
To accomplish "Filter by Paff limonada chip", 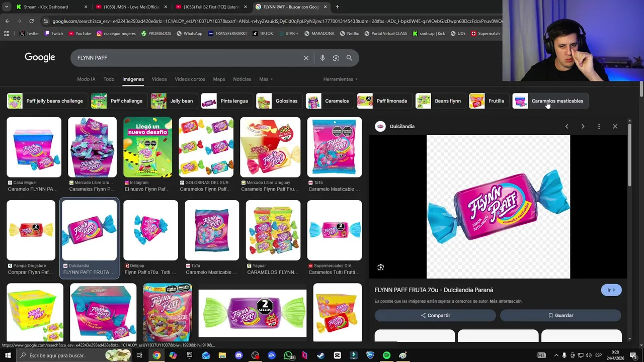I will [x=383, y=101].
